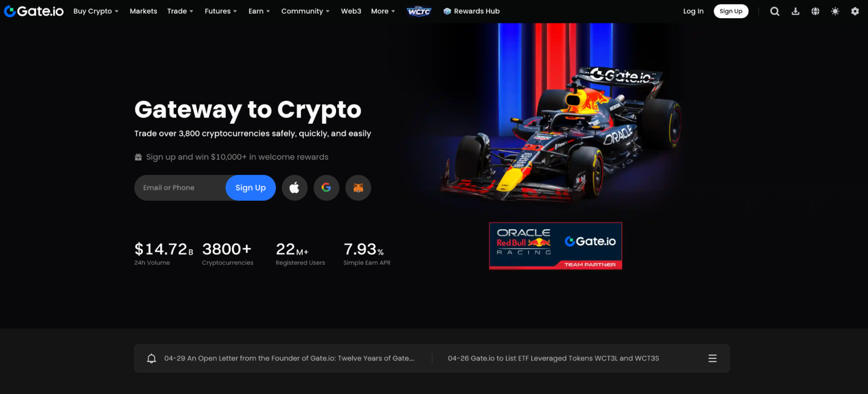
Task: Open the Web3 menu item
Action: [351, 11]
